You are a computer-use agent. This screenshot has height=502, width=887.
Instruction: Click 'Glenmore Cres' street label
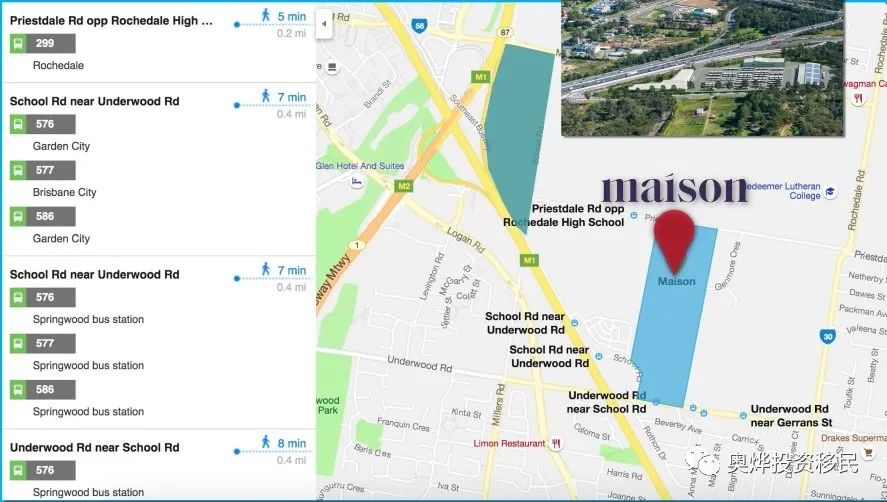coord(728,266)
